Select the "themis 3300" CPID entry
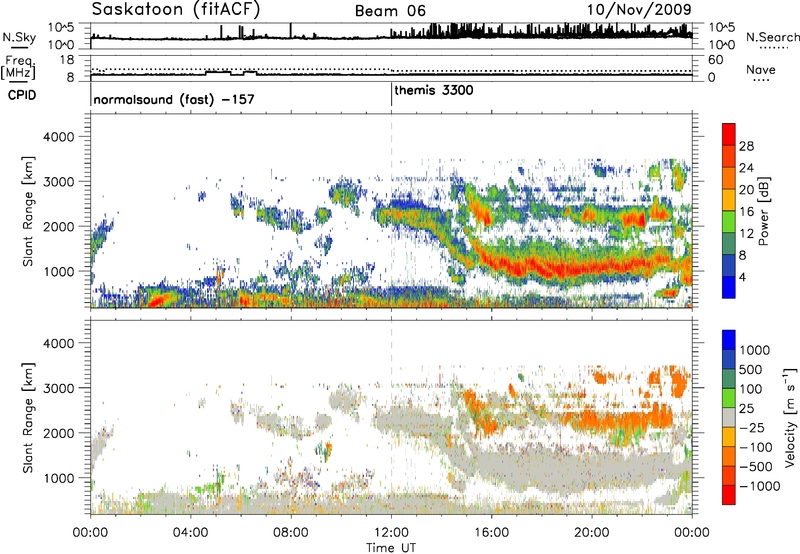The image size is (800, 554). click(x=434, y=90)
